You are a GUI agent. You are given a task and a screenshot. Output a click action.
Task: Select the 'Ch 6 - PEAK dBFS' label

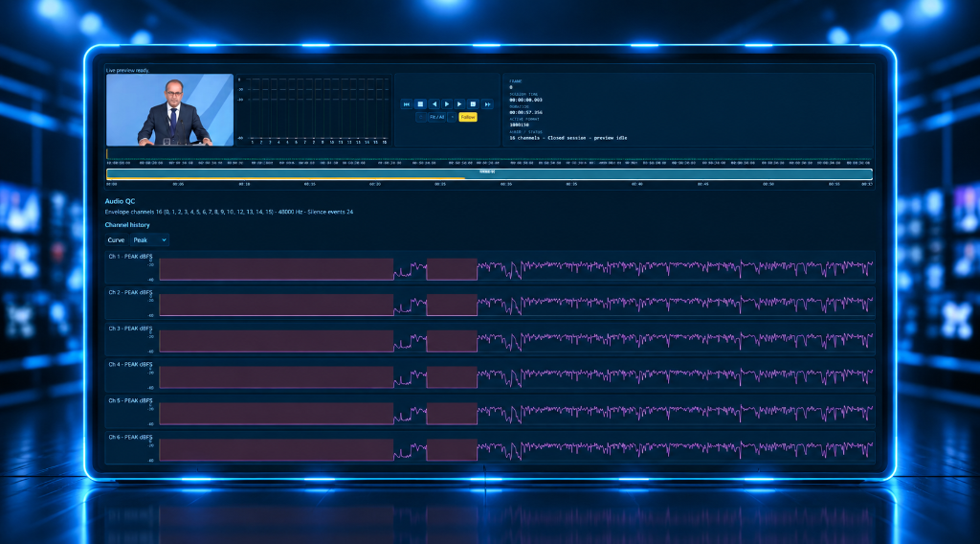pos(130,437)
